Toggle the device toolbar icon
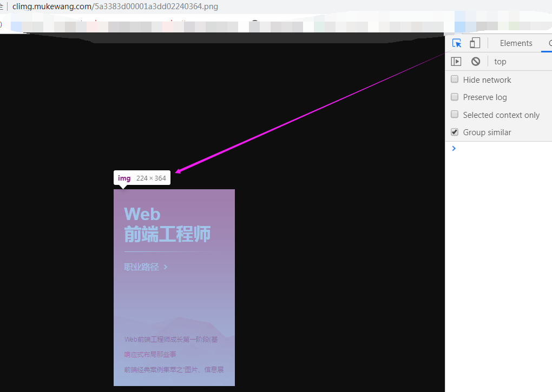 pos(475,43)
